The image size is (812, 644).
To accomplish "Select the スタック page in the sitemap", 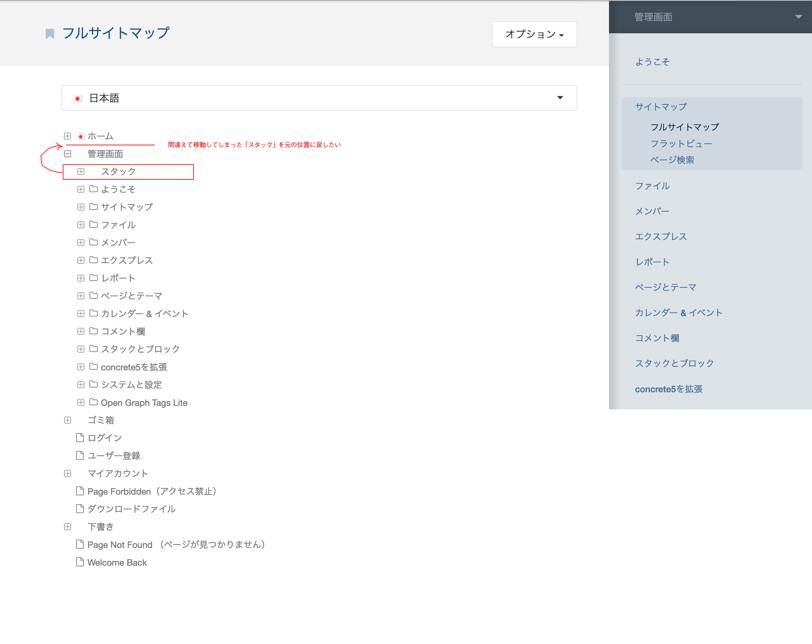I will 119,172.
